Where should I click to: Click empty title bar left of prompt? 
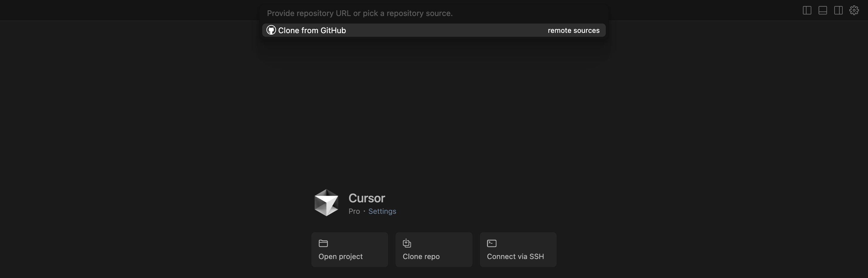[x=128, y=10]
